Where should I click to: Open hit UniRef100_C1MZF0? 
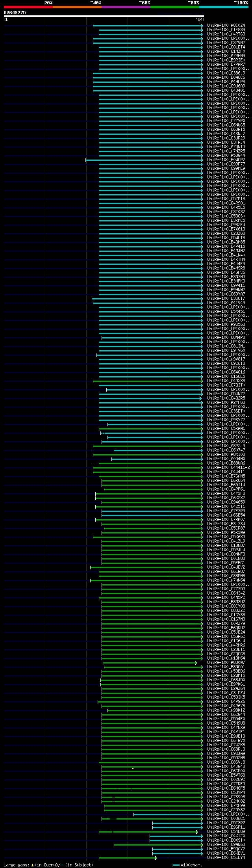pyautogui.click(x=226, y=51)
